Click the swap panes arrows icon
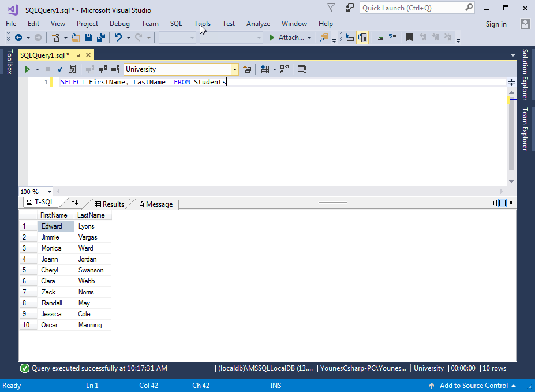The image size is (535, 392). (74, 203)
